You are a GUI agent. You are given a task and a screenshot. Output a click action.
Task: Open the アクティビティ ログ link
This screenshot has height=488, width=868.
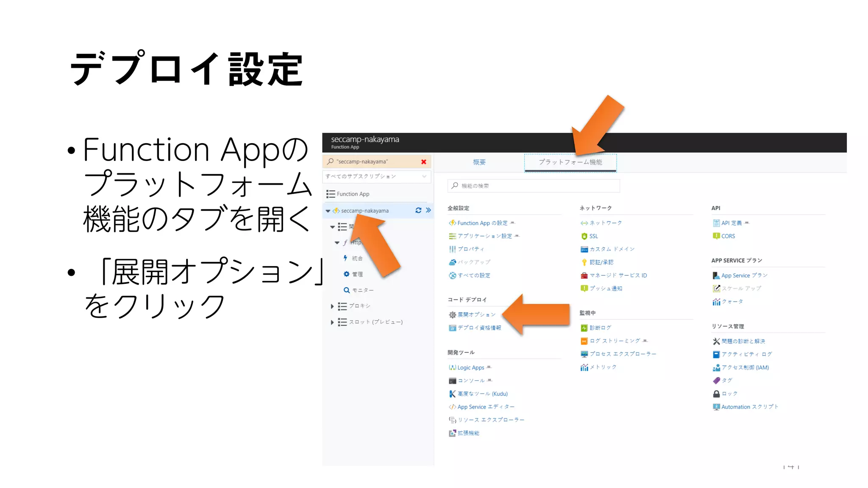(x=747, y=354)
